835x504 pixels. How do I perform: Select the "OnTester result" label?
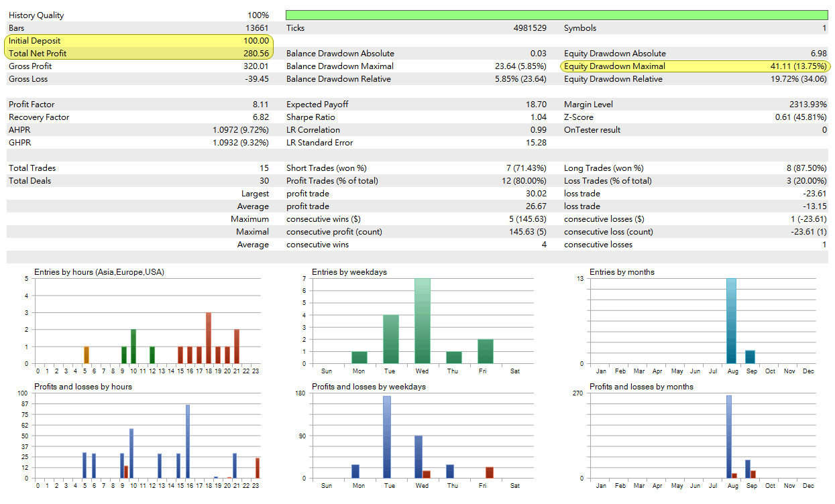click(x=592, y=130)
